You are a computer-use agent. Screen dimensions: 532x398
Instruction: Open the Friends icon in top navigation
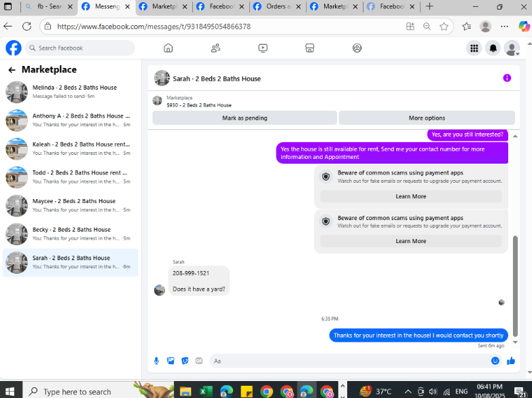215,48
